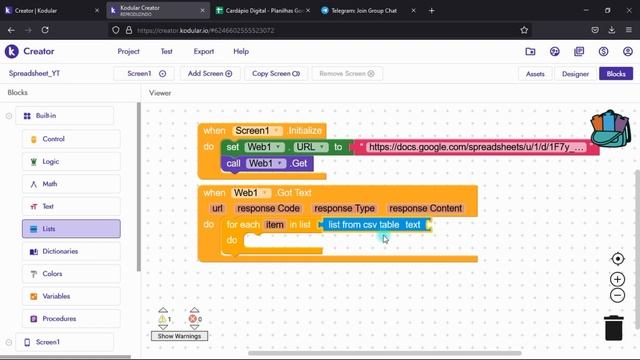Open Web1 dropdown in call Get block

[266, 163]
